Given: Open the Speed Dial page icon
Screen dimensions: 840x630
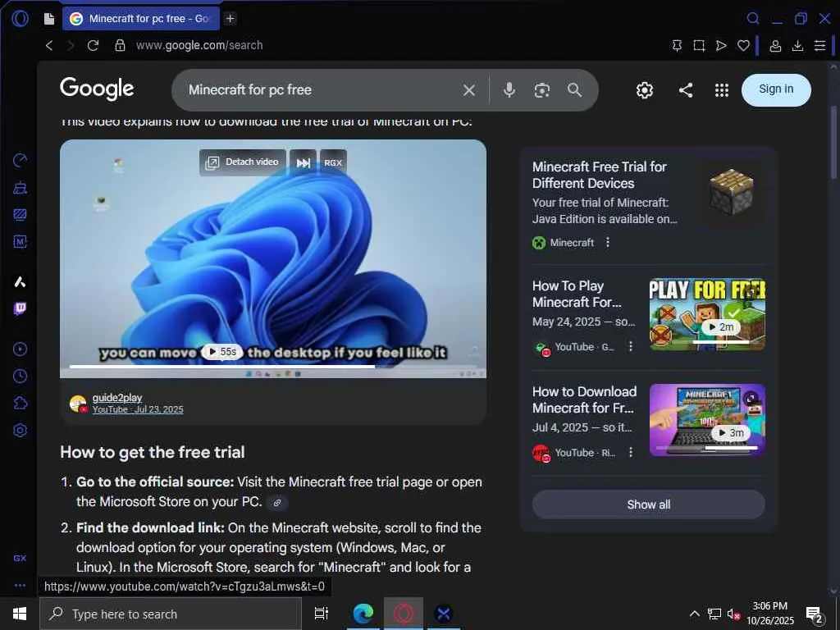Looking at the screenshot, I should click(48, 19).
